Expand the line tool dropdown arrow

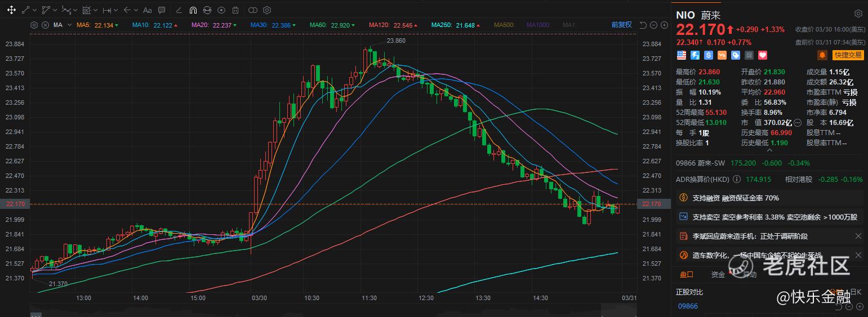(35, 11)
